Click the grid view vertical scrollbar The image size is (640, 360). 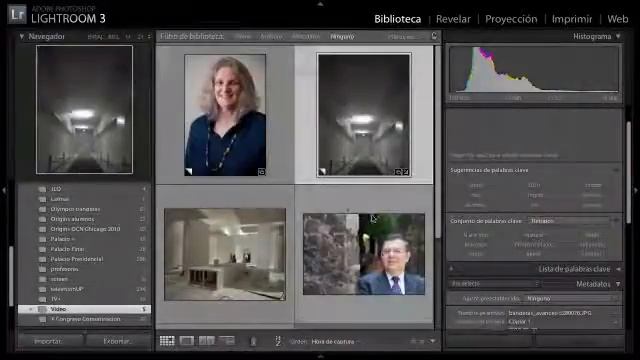point(438,143)
